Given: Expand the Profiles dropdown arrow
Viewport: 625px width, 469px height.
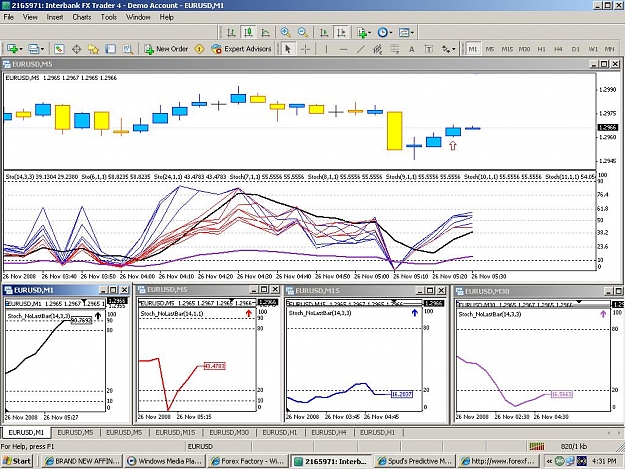Looking at the screenshot, I should pos(42,49).
